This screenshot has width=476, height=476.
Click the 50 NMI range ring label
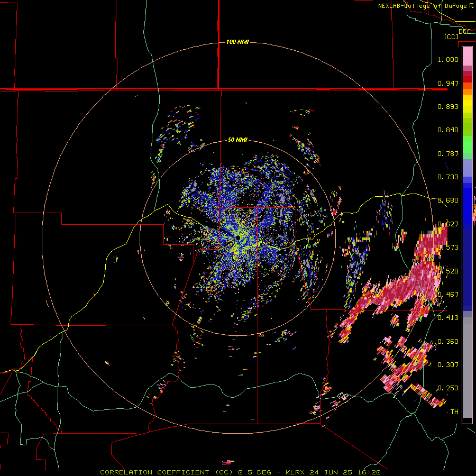pos(237,140)
